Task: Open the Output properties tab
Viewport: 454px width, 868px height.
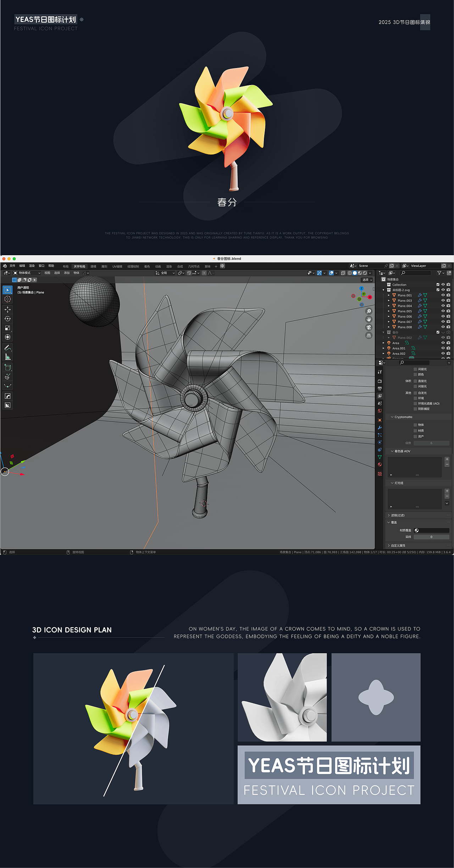Action: (380, 388)
